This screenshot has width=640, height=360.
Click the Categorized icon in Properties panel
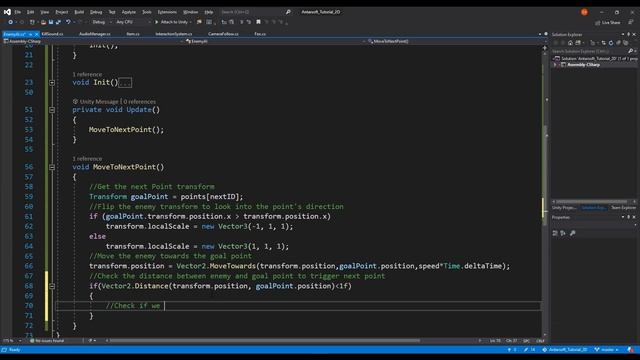point(555,233)
